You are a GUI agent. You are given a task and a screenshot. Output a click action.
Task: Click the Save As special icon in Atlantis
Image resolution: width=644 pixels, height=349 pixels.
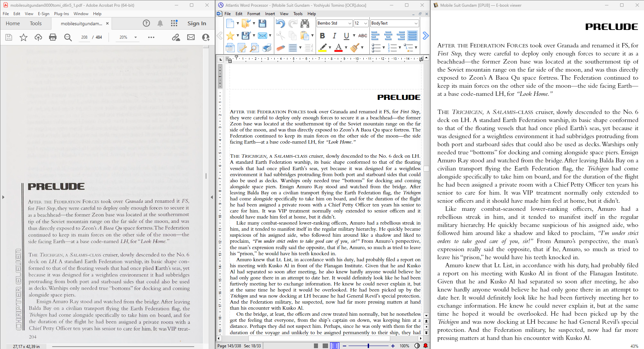point(246,36)
